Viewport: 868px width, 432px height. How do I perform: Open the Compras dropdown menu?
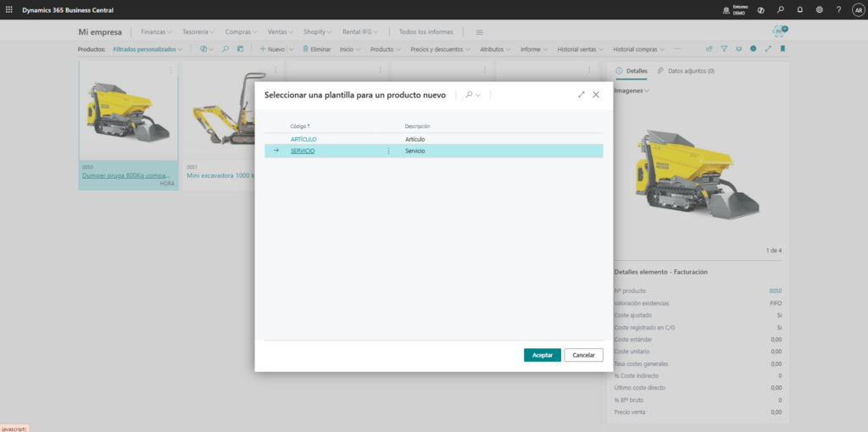coord(242,31)
